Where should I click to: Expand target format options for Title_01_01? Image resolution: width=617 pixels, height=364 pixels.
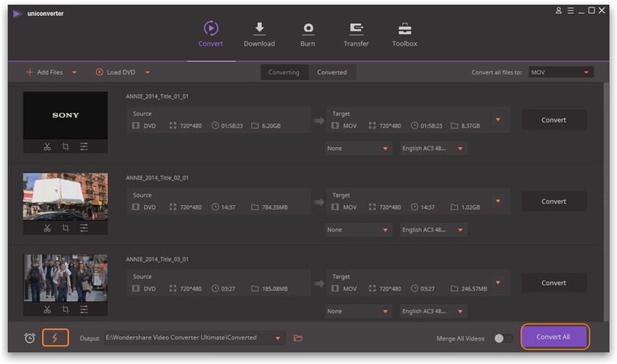[x=498, y=120]
